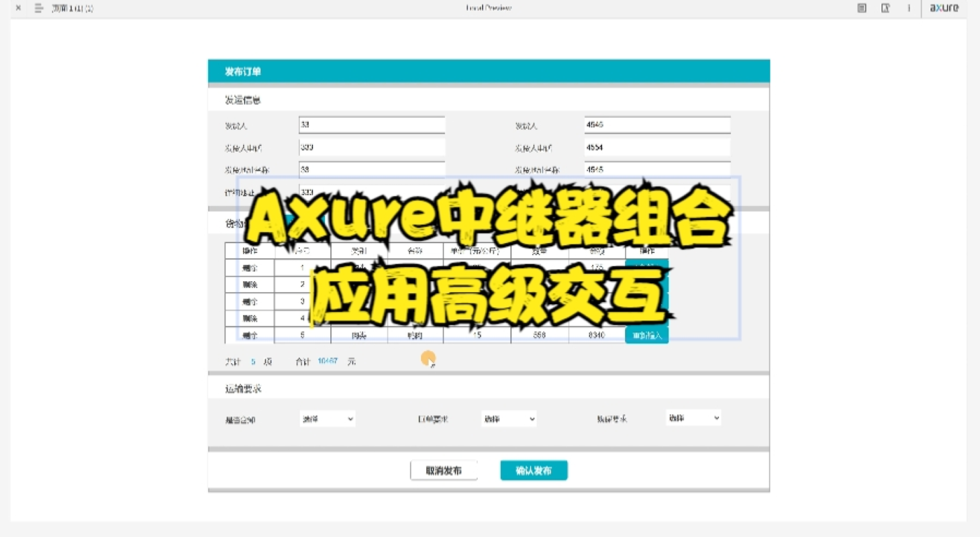Click the 556 quantity cell in row 5
Image resolution: width=980 pixels, height=537 pixels.
click(x=540, y=335)
